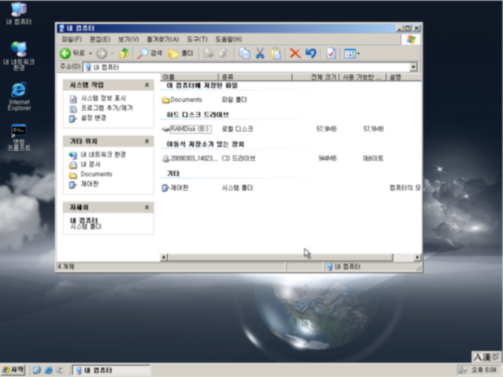Click the red Delete X icon
The image size is (503, 377).
295,53
